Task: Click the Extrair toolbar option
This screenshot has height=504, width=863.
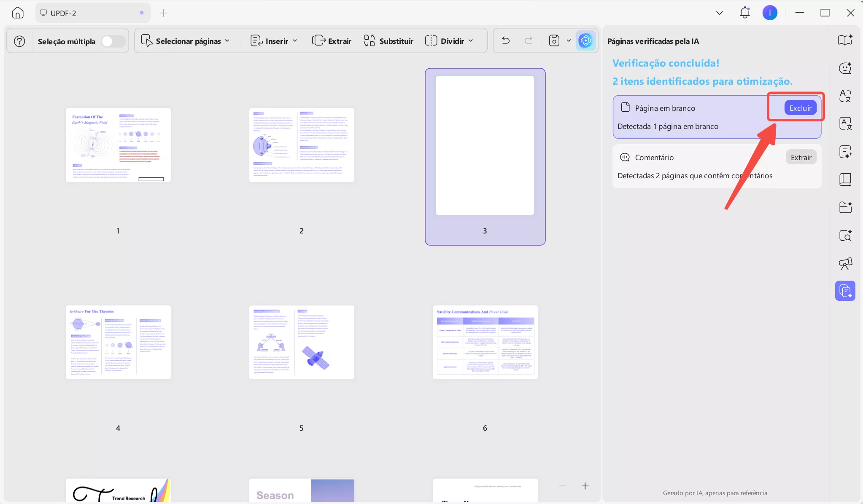Action: pyautogui.click(x=332, y=41)
